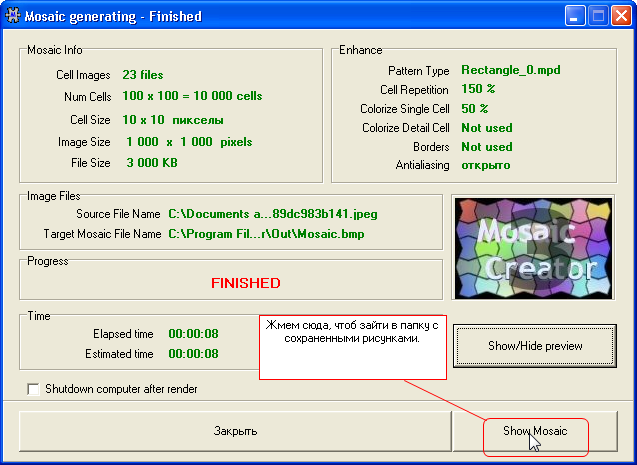This screenshot has height=465, width=637.
Task: Click the 'Target Mosaic File Name' label
Action: coord(102,234)
